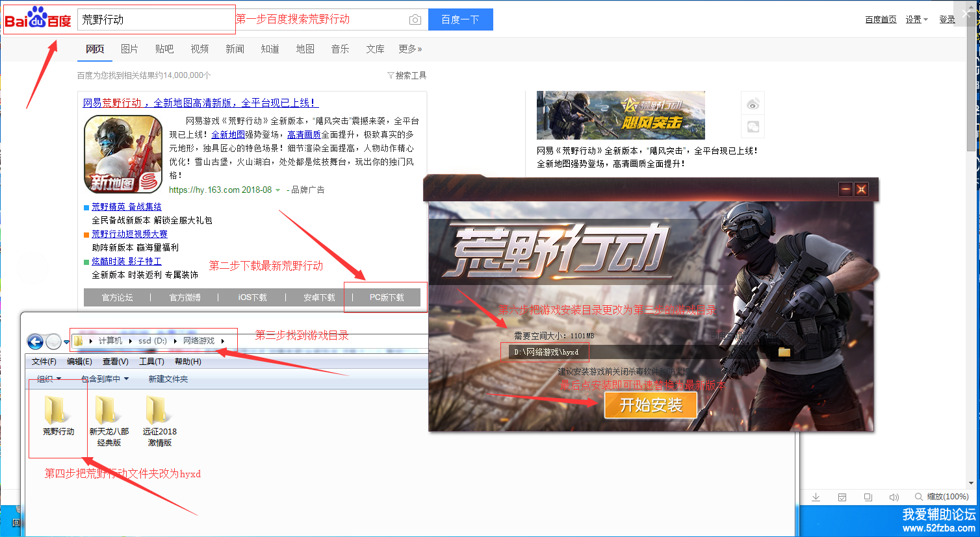Open the 文件(F) menu in Explorer
The image size is (980, 537).
pyautogui.click(x=44, y=362)
